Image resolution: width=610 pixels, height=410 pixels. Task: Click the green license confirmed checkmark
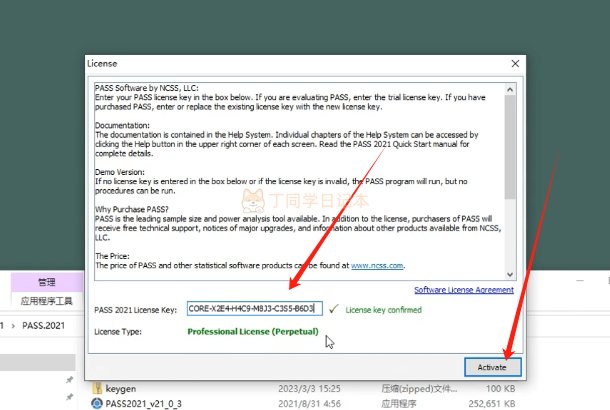point(334,309)
